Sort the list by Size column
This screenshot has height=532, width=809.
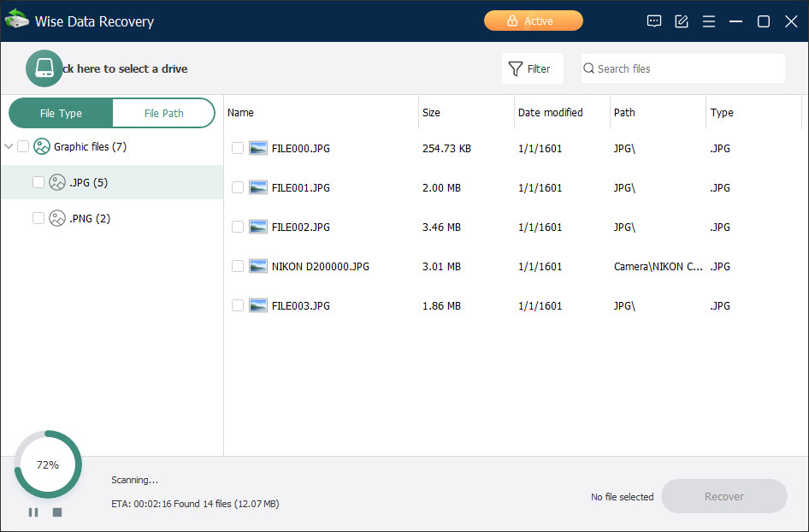tap(432, 112)
